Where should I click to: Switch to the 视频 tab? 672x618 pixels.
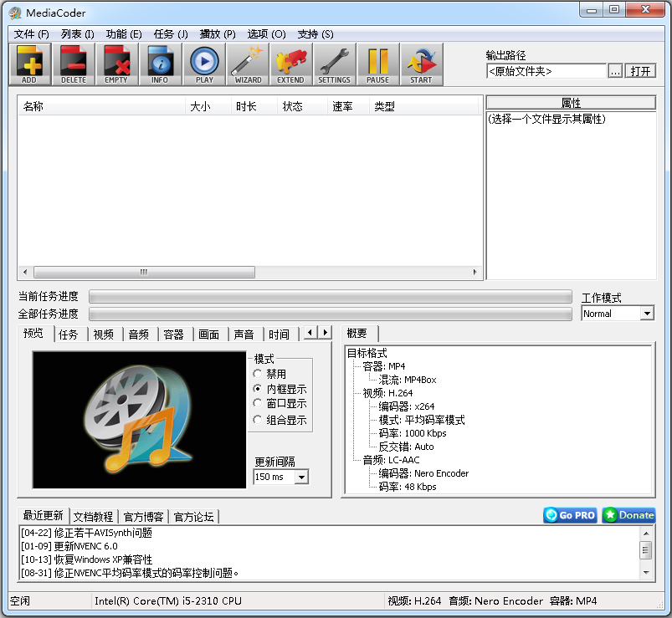(x=104, y=335)
